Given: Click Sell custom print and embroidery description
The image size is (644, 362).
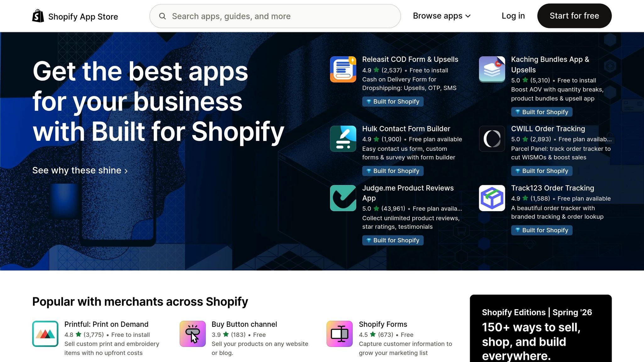Looking at the screenshot, I should click(112, 348).
